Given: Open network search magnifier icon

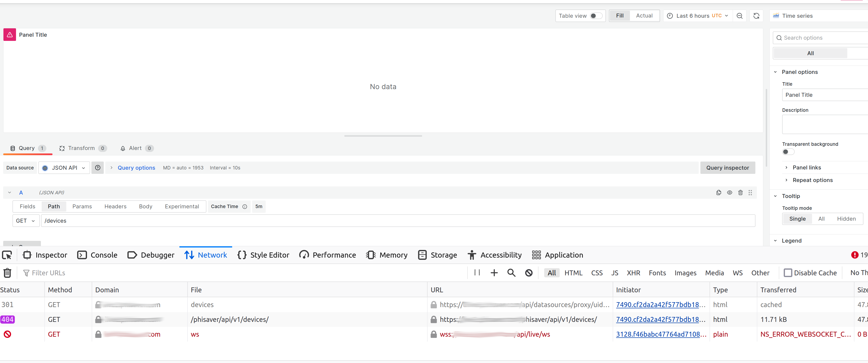Looking at the screenshot, I should (x=511, y=273).
